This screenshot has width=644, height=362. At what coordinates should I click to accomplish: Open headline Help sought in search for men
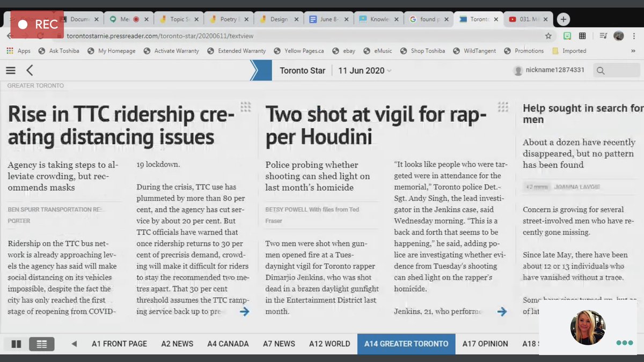click(583, 114)
